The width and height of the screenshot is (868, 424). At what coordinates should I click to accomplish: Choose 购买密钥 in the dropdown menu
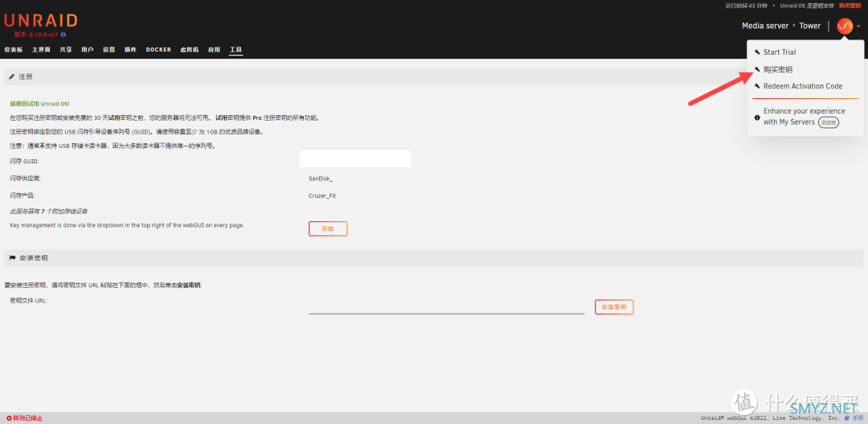[x=778, y=70]
